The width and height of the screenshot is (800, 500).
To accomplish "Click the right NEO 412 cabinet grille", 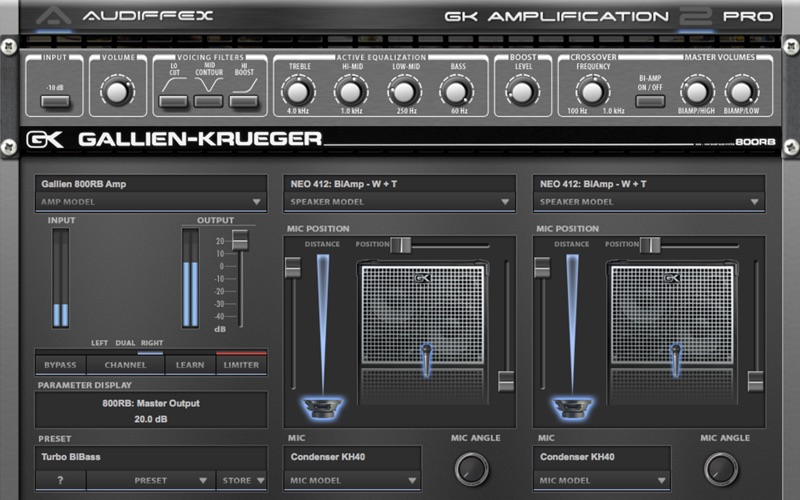I will coord(672,314).
